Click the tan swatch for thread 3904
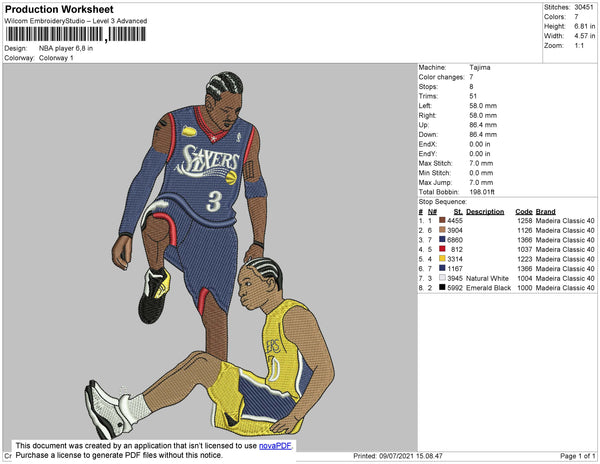Screen dimensions: 600x464 pos(442,230)
